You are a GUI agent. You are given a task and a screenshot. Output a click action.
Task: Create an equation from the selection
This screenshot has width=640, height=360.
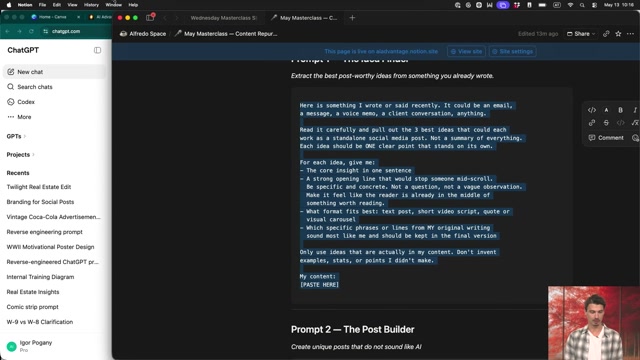click(635, 122)
